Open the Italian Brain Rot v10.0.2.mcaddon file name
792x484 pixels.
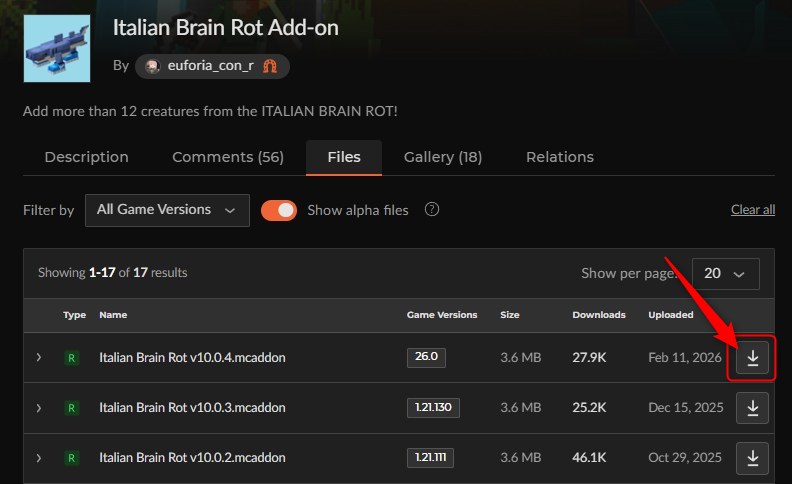click(x=192, y=458)
